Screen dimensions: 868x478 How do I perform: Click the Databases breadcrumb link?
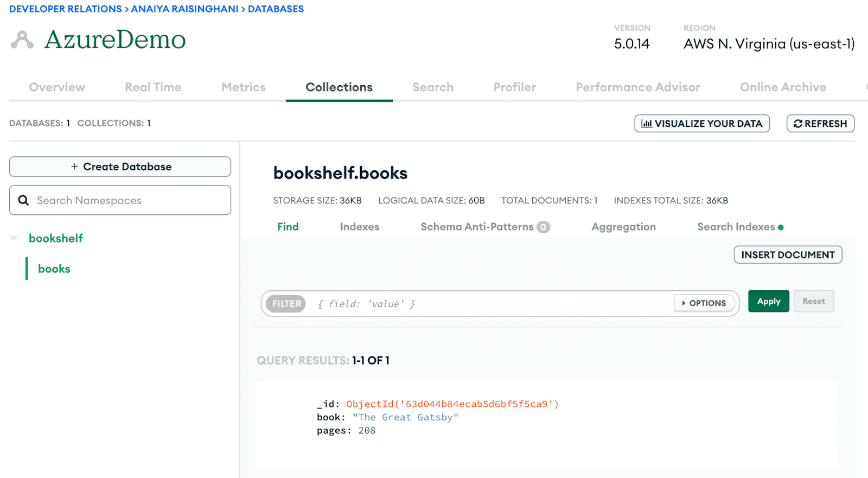coord(276,9)
